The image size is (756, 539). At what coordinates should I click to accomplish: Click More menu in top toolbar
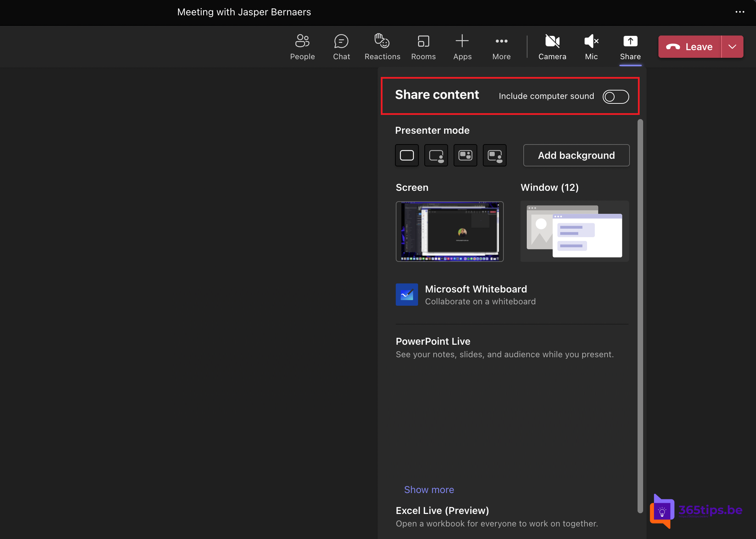pyautogui.click(x=501, y=46)
